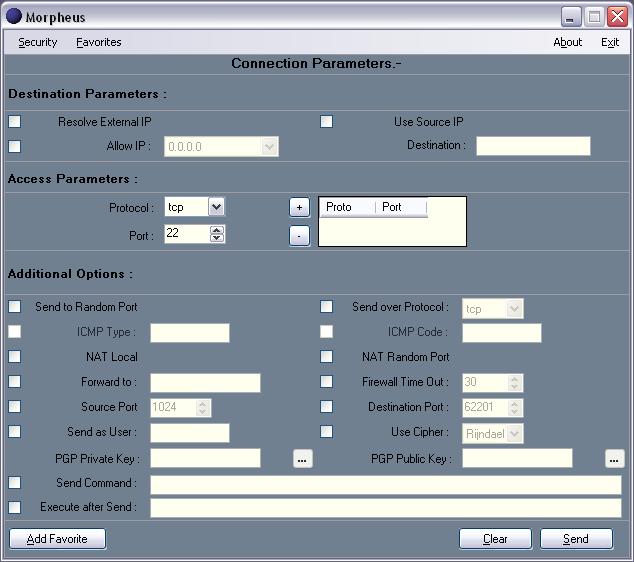Toggle the Send Command checkbox
Image resolution: width=634 pixels, height=562 pixels.
[15, 482]
